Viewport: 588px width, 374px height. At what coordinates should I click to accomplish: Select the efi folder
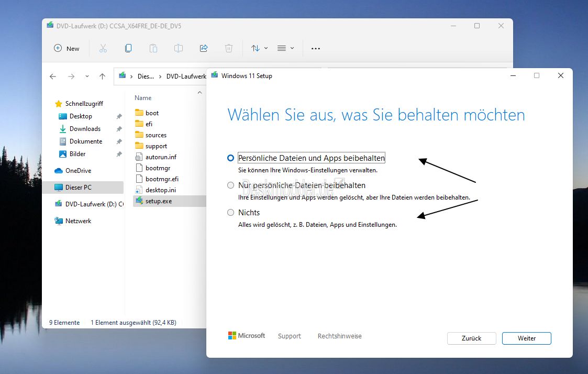(149, 124)
